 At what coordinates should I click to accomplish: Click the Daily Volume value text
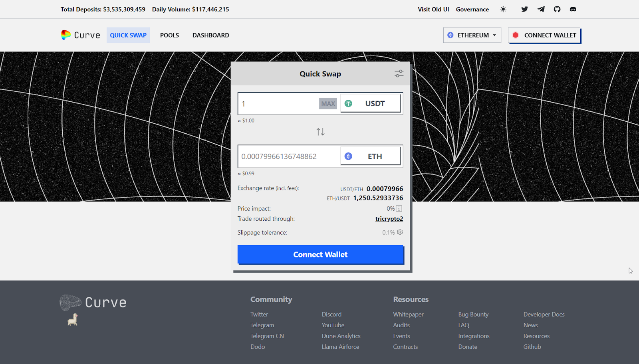pyautogui.click(x=210, y=9)
